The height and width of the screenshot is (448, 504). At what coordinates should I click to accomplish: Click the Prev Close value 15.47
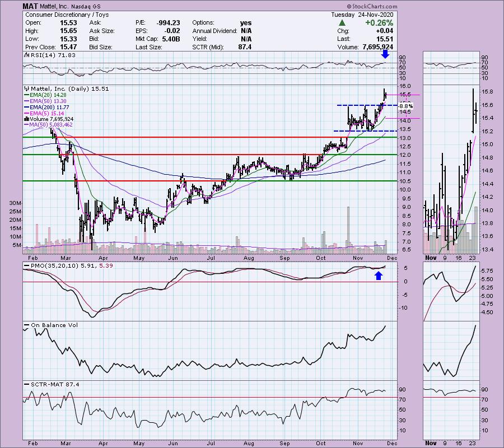[68, 47]
